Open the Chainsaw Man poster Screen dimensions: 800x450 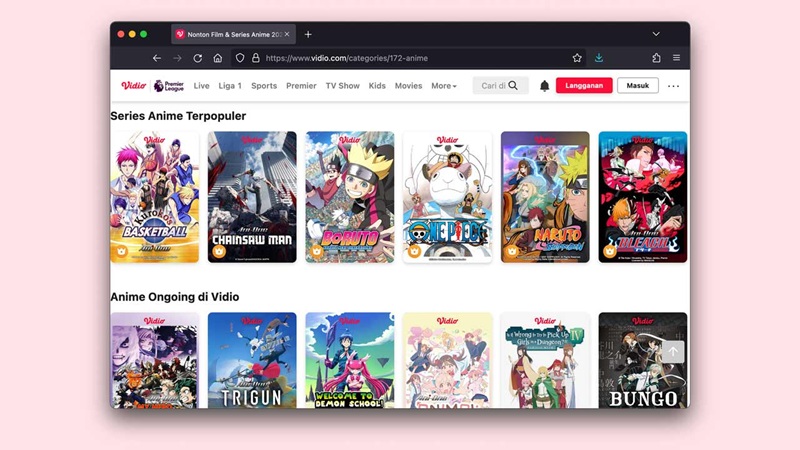click(252, 197)
